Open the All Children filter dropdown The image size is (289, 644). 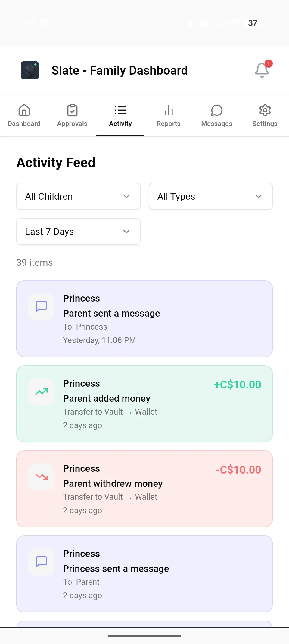click(x=78, y=196)
